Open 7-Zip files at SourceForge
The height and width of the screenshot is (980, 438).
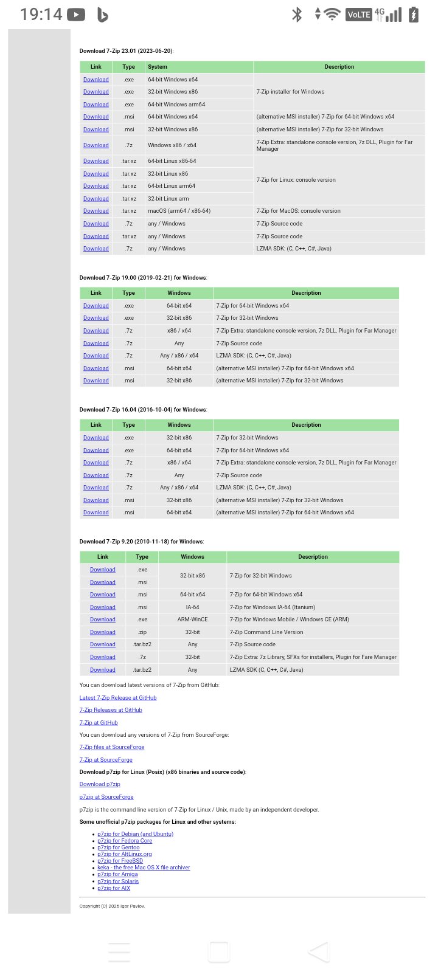(x=112, y=747)
